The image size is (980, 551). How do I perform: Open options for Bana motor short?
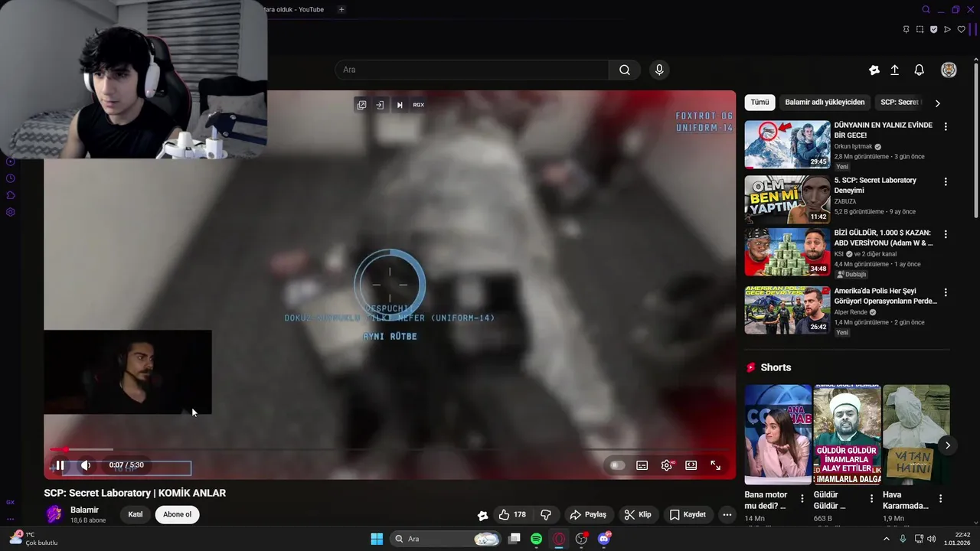click(x=802, y=498)
